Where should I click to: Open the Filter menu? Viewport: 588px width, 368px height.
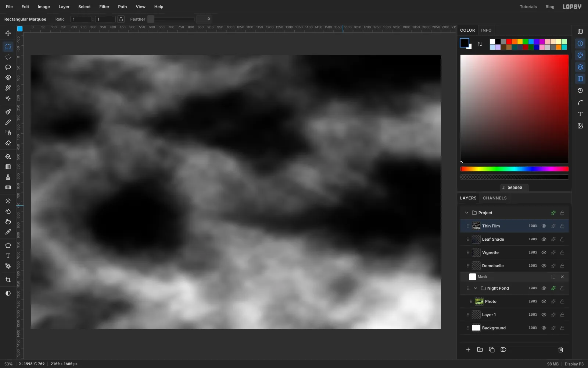point(104,7)
